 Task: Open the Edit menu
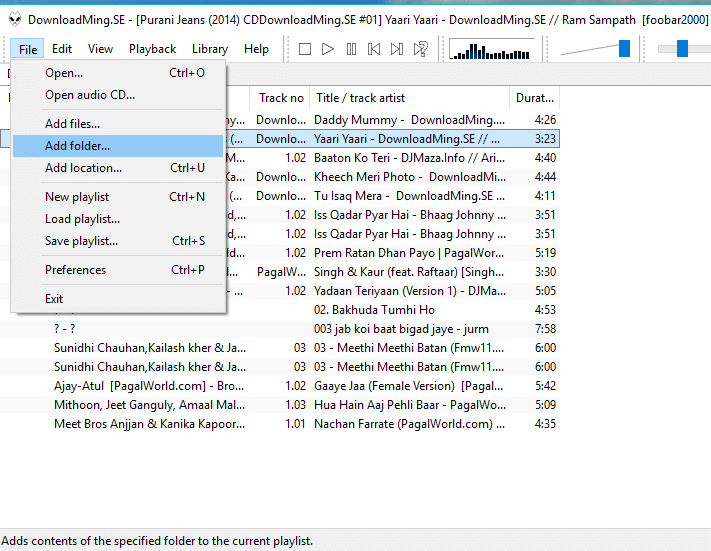coord(62,49)
